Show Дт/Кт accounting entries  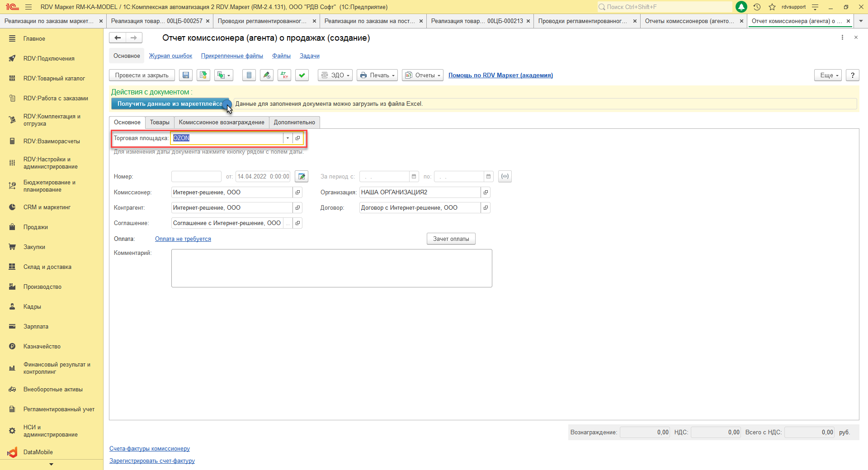pyautogui.click(x=284, y=75)
